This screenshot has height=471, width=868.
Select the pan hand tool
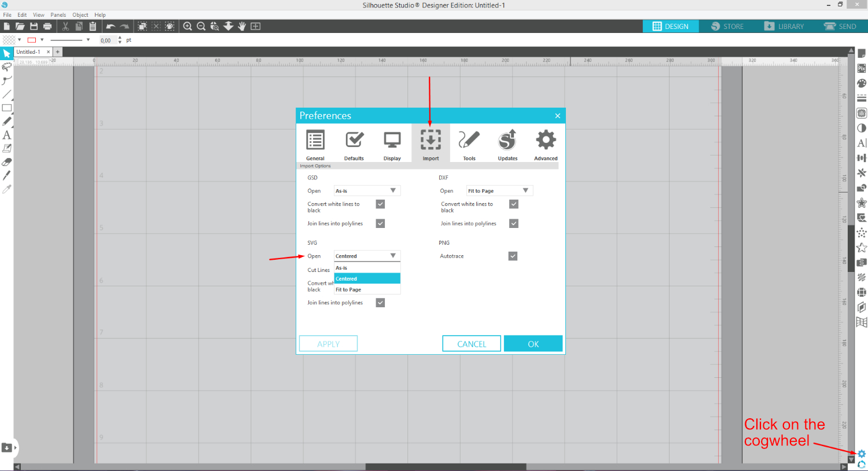242,26
